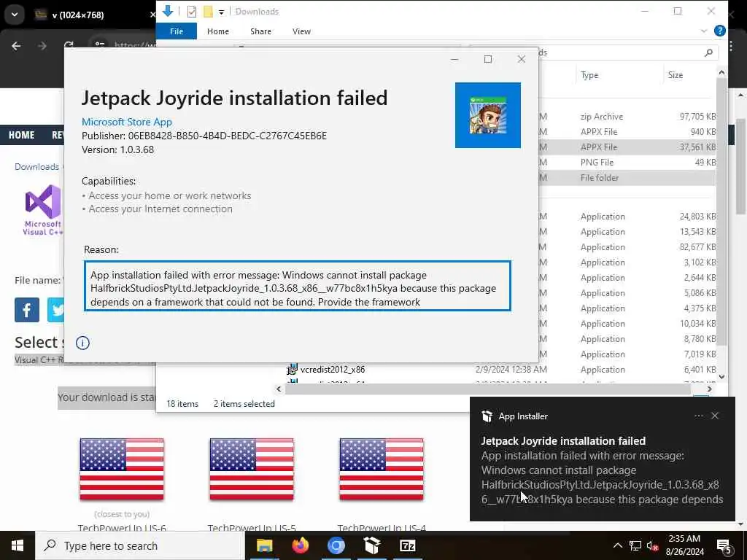
Task: Click the horizontal scrollbar left arrow
Action: [x=279, y=389]
